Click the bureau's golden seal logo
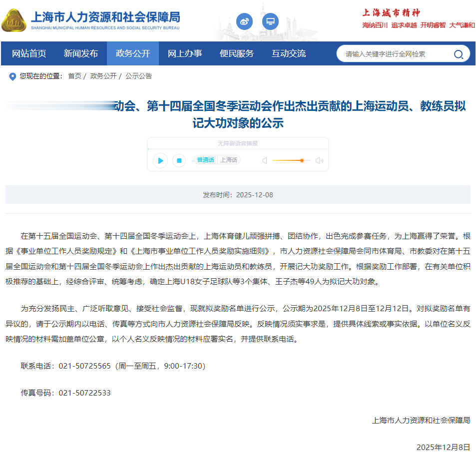Viewport: 476px width, 455px height. pyautogui.click(x=14, y=22)
